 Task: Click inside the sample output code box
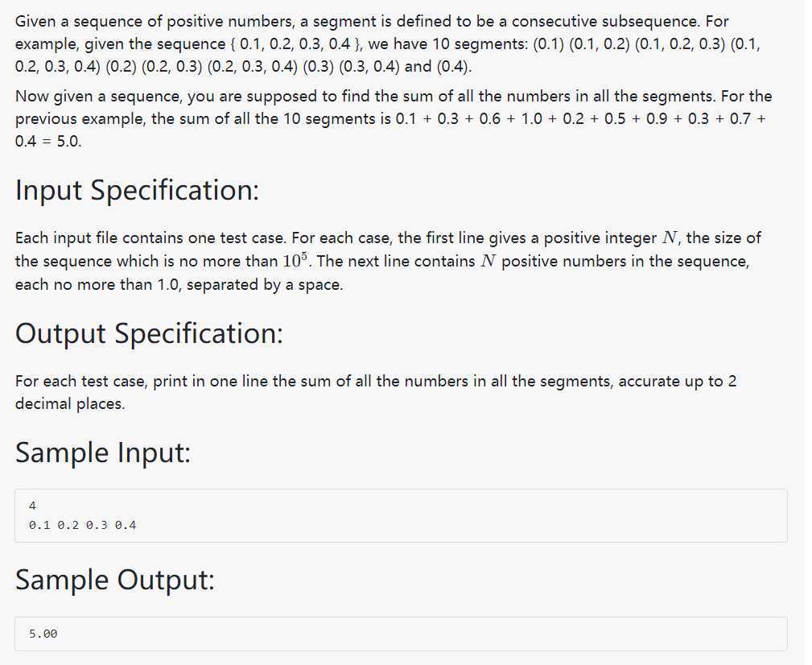[401, 634]
